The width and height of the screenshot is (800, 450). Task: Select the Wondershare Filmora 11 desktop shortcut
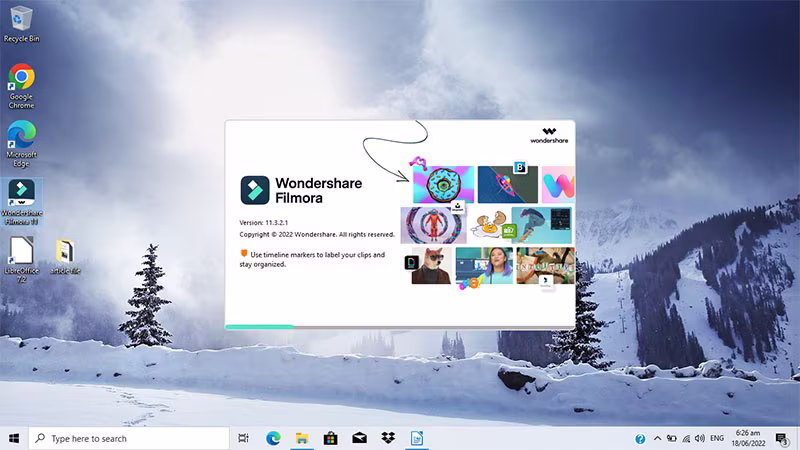click(x=21, y=202)
